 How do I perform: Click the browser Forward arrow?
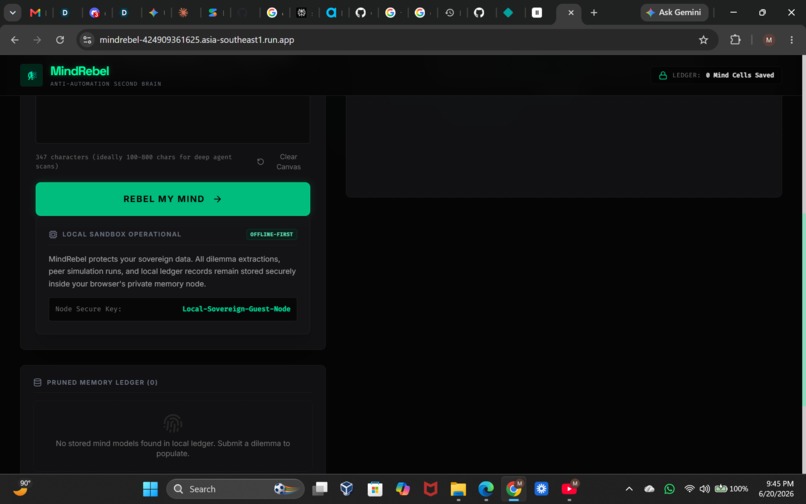(x=37, y=40)
